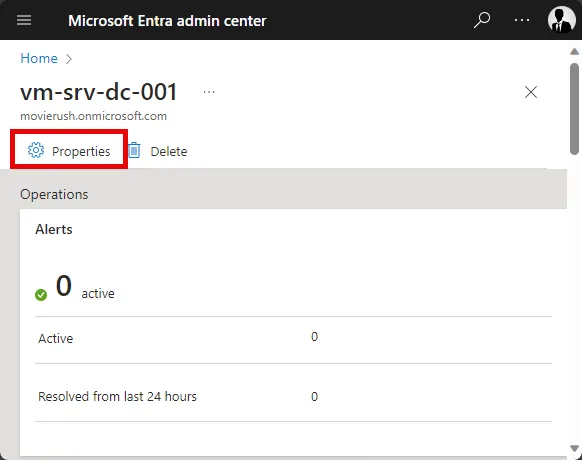Click the green check status icon
The image size is (582, 460).
pos(41,295)
